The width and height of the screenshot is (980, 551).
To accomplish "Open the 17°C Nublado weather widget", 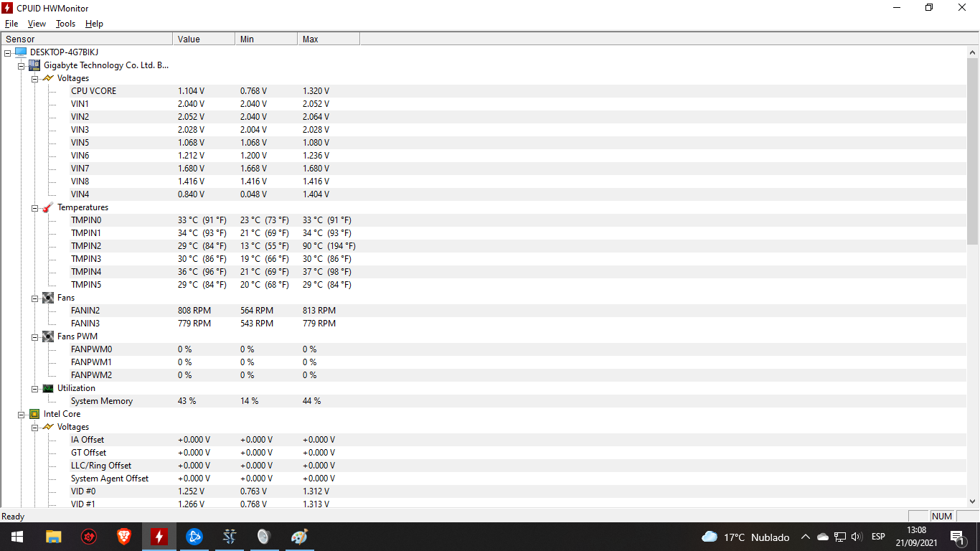I will [746, 537].
